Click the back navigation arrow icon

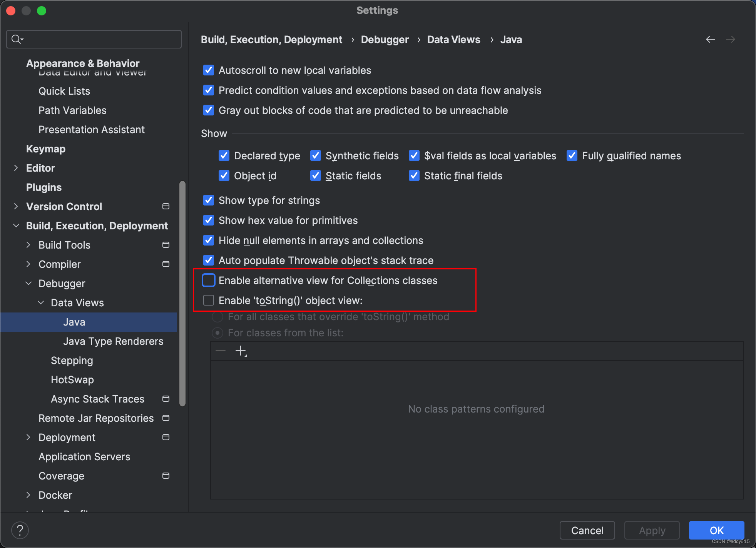pos(710,39)
